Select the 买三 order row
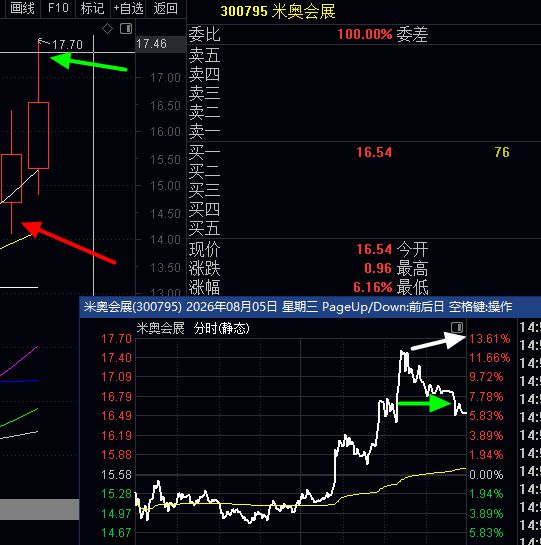Viewport: 541px width, 545px height. [x=364, y=190]
